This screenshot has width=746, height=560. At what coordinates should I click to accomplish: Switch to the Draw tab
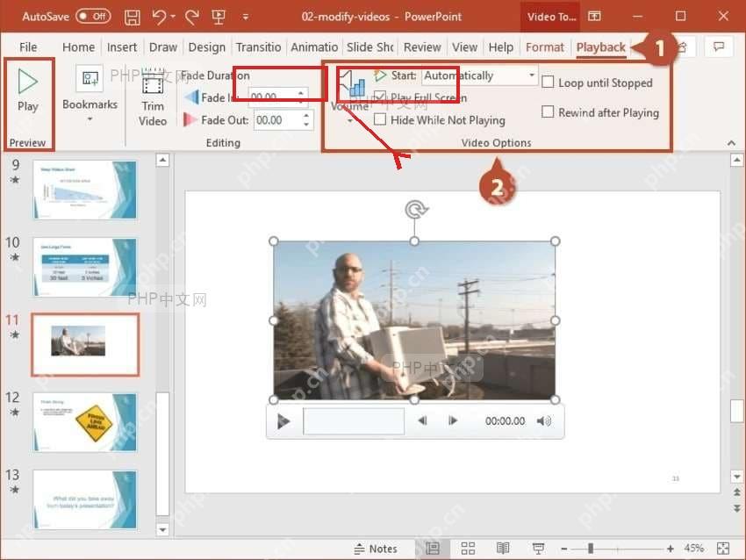click(162, 47)
